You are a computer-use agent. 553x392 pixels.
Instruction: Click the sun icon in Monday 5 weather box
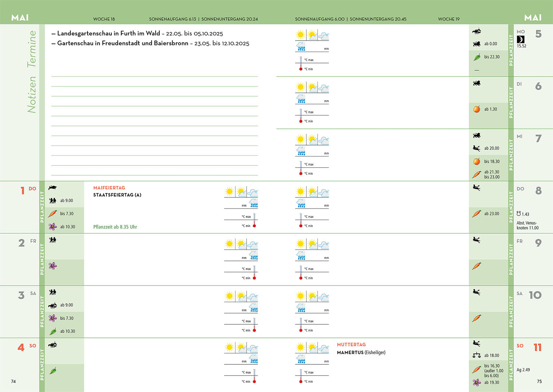point(300,35)
